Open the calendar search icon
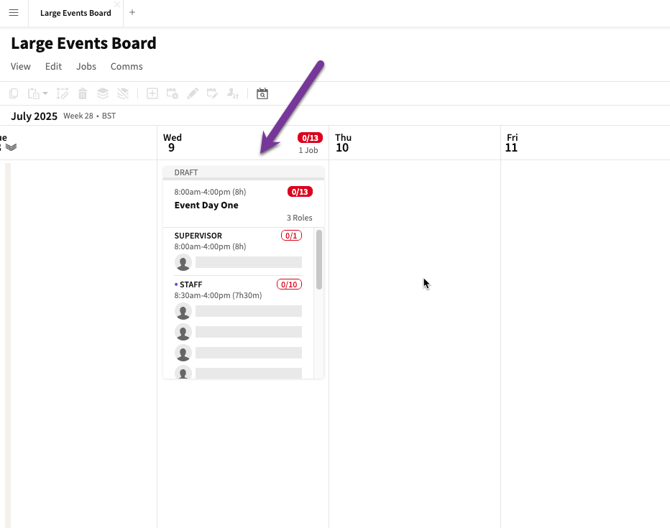 pyautogui.click(x=262, y=94)
